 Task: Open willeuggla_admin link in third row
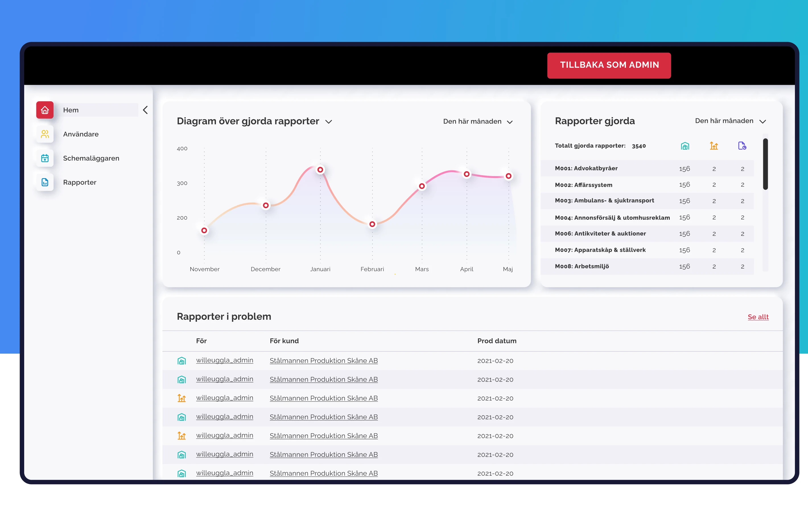pyautogui.click(x=224, y=398)
